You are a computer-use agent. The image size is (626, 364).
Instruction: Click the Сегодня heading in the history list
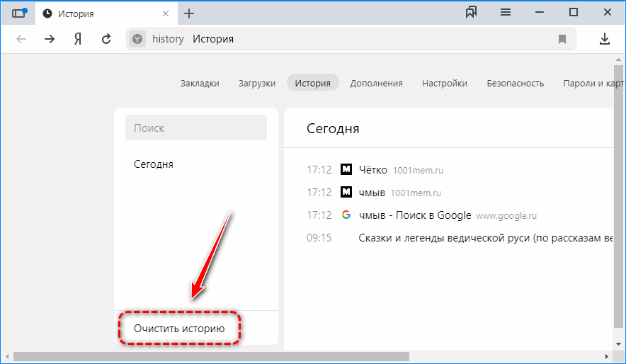333,128
